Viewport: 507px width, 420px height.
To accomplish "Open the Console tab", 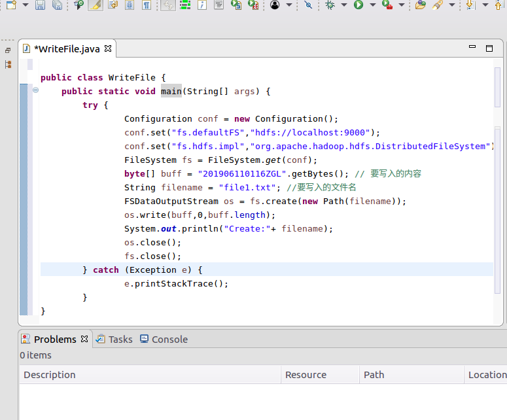I will tap(164, 339).
